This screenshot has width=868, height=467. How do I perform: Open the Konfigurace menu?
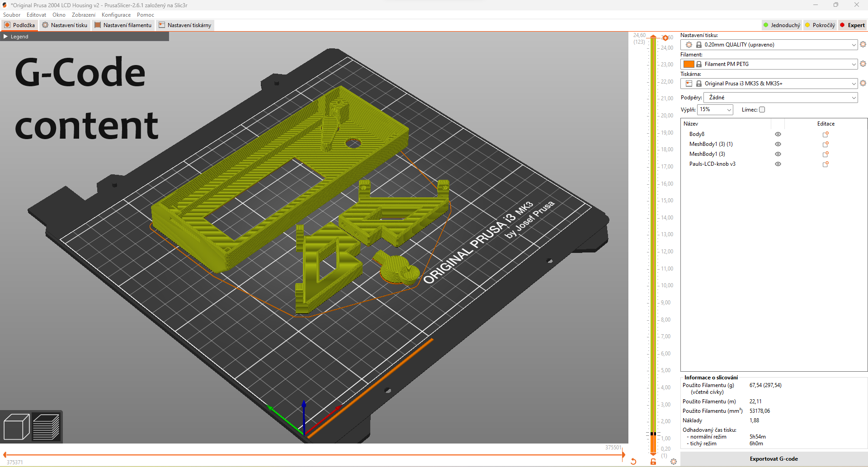(116, 14)
